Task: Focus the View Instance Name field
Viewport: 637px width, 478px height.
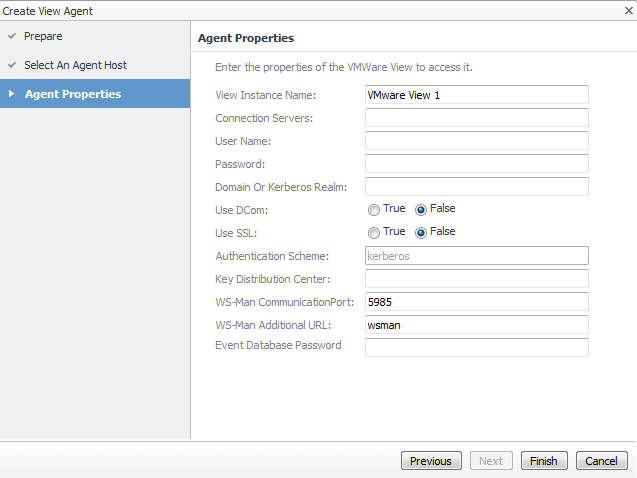Action: tap(476, 95)
